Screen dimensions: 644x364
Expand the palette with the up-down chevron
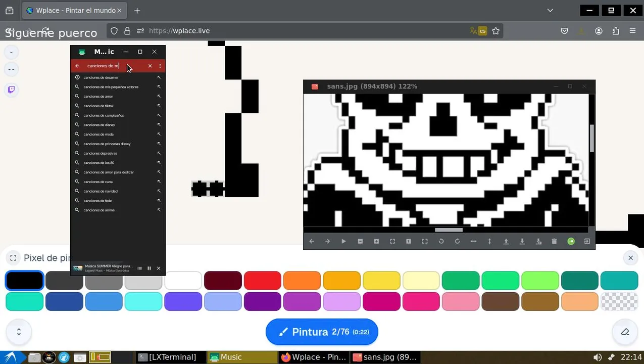pos(19,332)
